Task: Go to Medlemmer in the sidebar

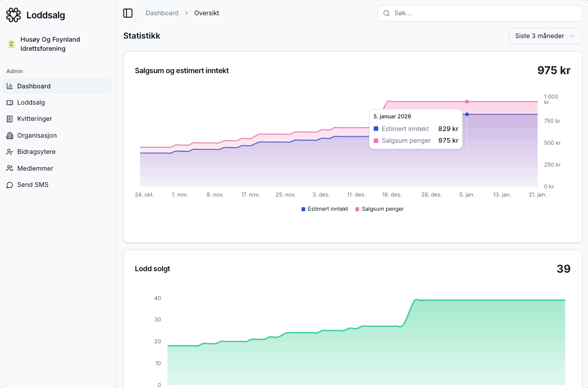Action: [x=35, y=169]
